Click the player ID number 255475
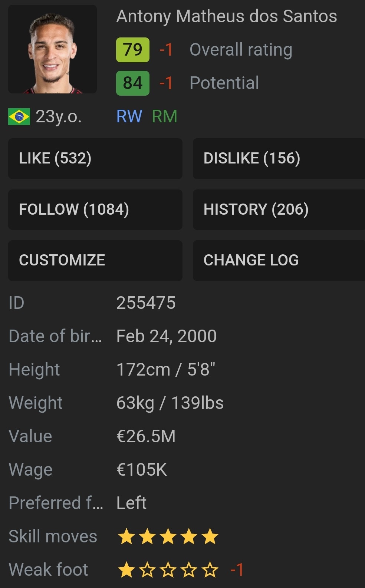The image size is (365, 588). [x=146, y=303]
